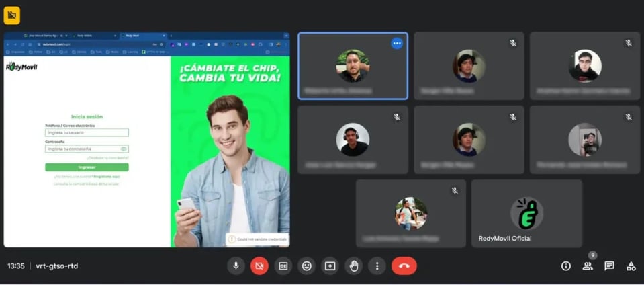Open the meeting details info icon
Image resolution: width=644 pixels, height=285 pixels.
(566, 266)
